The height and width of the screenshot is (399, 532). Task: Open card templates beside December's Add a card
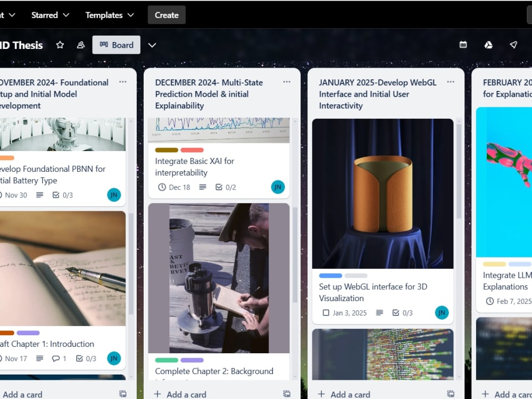pyautogui.click(x=288, y=394)
